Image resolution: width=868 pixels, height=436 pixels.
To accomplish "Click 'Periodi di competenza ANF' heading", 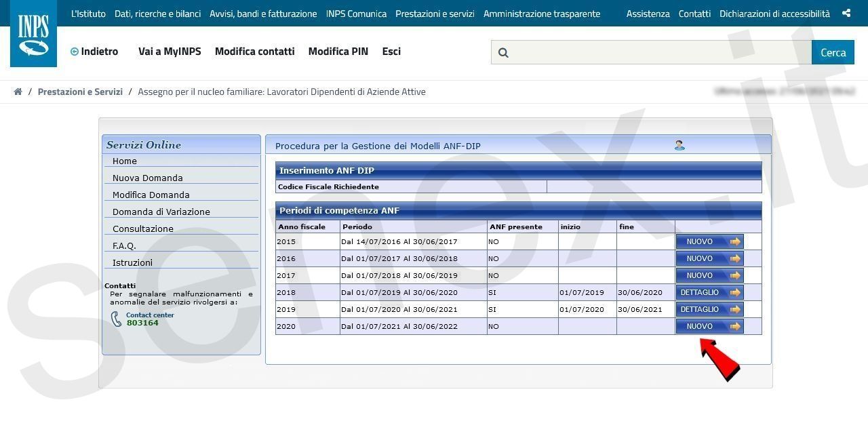I will [340, 210].
